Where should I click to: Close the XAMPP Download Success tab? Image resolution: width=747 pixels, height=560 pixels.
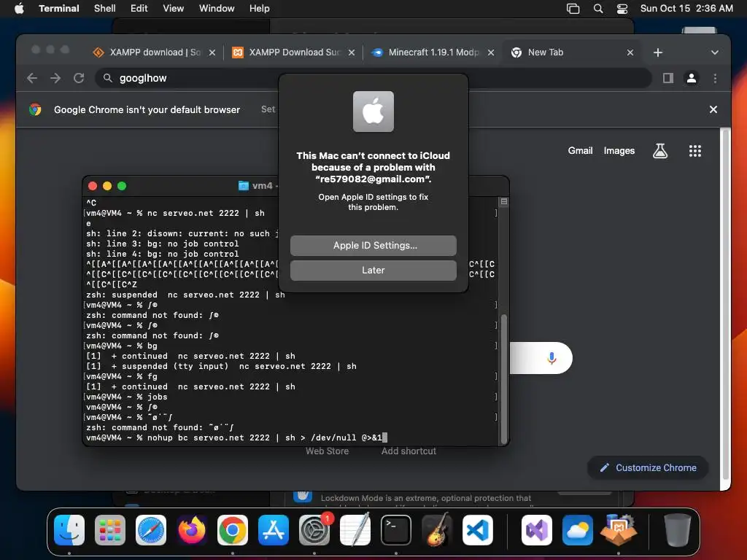(352, 52)
